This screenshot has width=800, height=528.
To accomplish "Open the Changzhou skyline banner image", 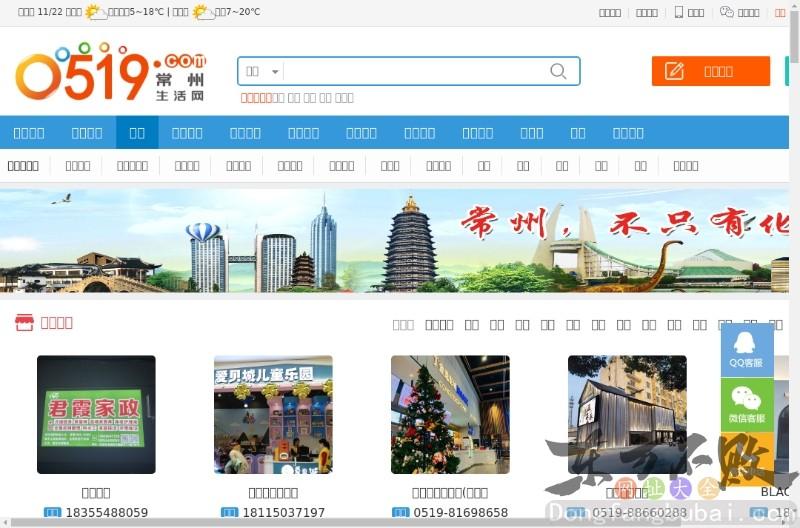I will coord(394,240).
